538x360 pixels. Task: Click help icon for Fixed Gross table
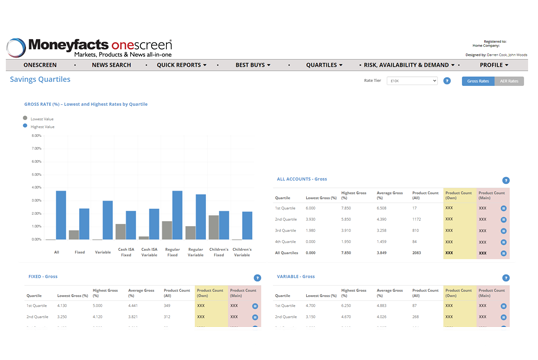[x=257, y=278]
